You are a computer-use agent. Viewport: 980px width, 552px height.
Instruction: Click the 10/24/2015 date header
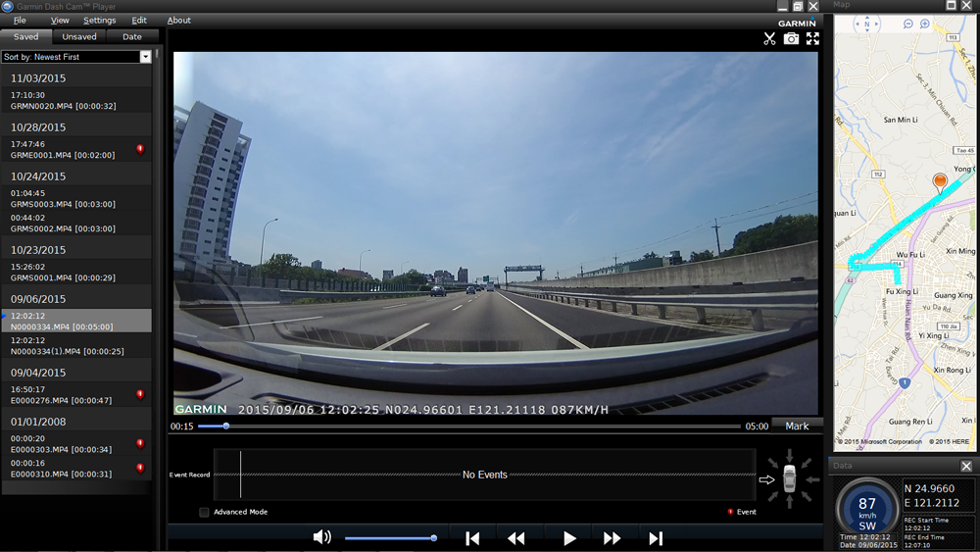pos(38,176)
